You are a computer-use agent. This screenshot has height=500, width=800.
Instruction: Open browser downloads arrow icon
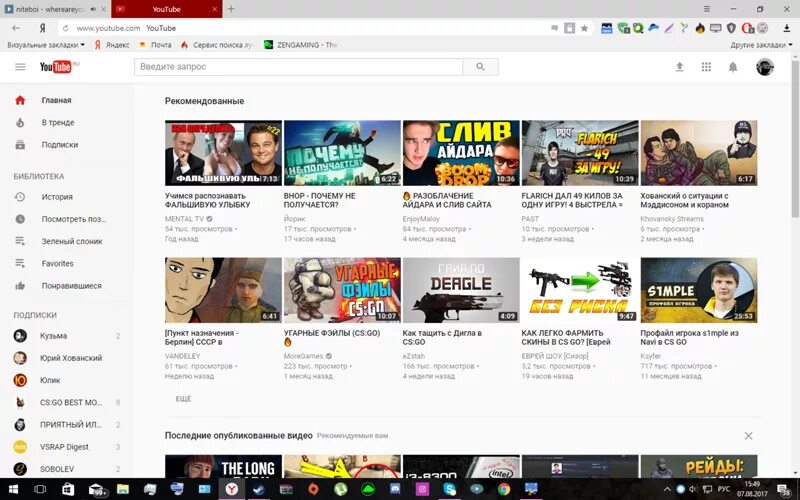point(786,28)
